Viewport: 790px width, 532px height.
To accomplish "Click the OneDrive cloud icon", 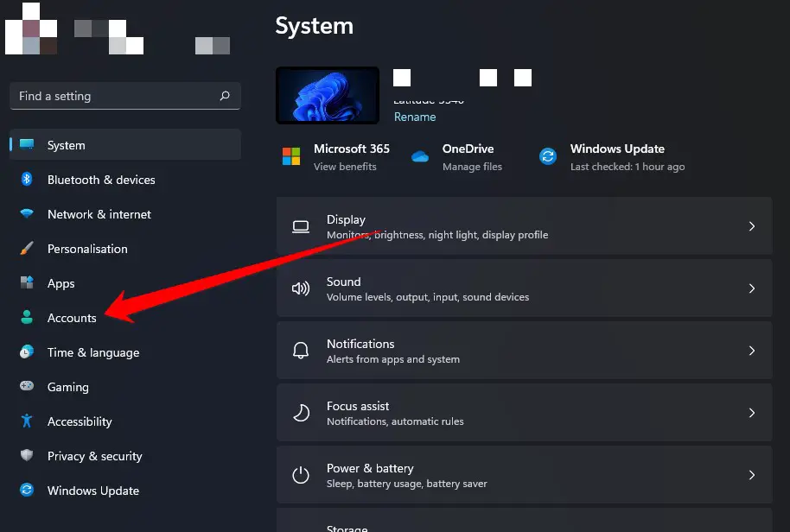I will [x=420, y=156].
